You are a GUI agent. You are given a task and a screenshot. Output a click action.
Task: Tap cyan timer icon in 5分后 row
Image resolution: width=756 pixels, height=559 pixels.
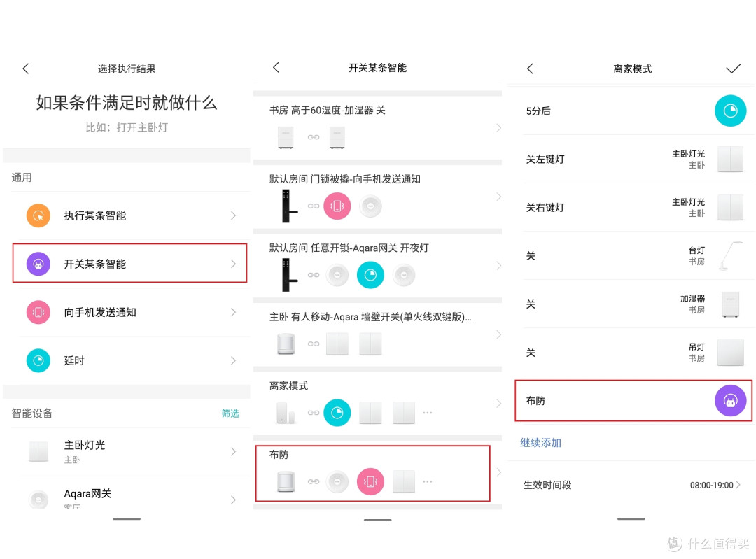click(730, 111)
